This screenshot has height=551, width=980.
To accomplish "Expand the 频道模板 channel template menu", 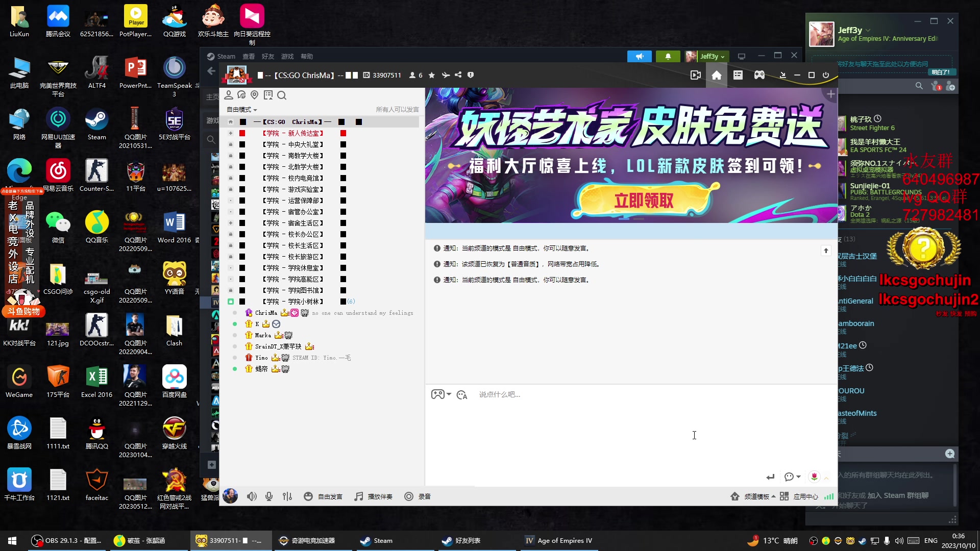I will click(753, 496).
